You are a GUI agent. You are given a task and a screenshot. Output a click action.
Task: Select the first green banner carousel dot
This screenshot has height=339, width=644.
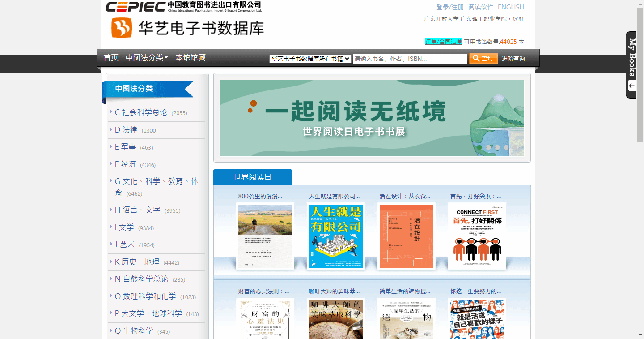(479, 147)
